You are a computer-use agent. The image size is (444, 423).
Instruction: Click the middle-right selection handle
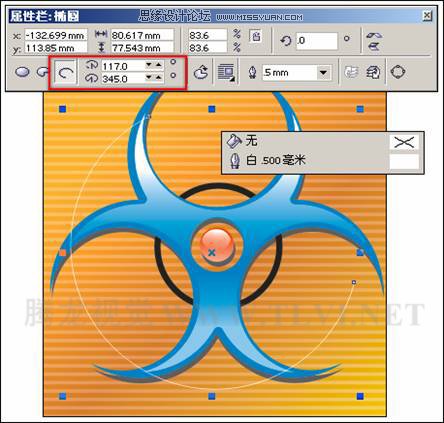[x=360, y=253]
